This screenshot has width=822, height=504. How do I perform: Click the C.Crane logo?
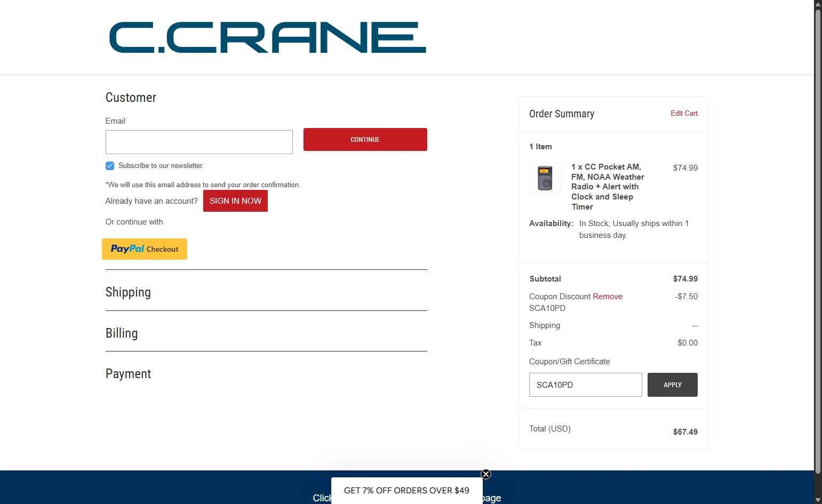coord(267,37)
